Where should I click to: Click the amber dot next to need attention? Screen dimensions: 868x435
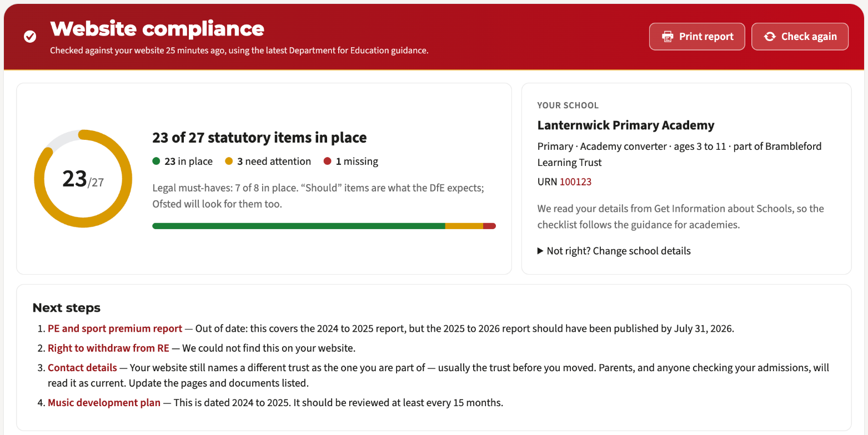pos(229,161)
